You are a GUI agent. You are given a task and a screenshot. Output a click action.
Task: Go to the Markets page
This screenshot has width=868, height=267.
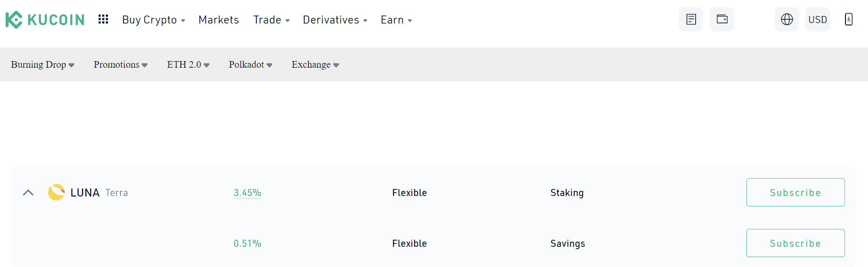(x=219, y=20)
